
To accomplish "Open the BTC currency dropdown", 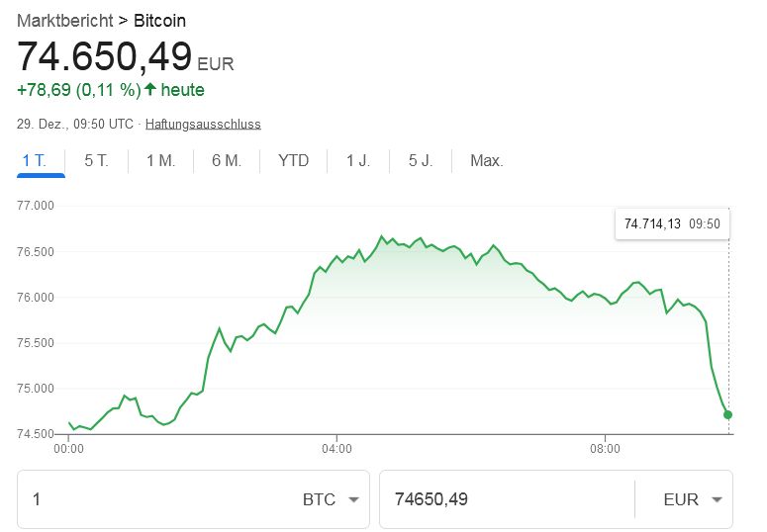I will tap(331, 499).
